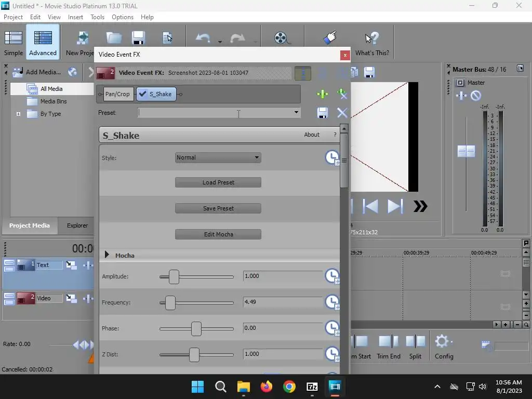Open project Properties icon in toolbar
Image resolution: width=532 pixels, height=399 pixels.
[x=167, y=38]
